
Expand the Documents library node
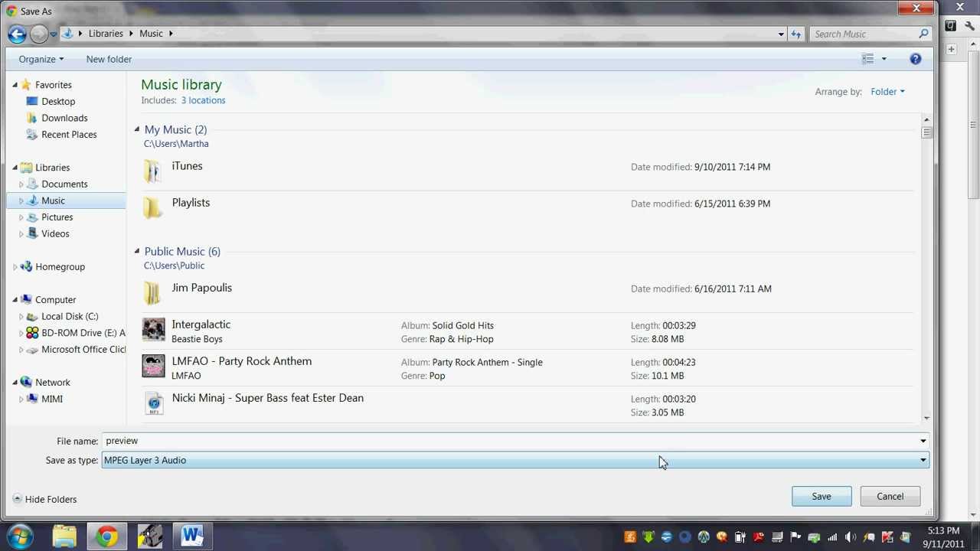pyautogui.click(x=21, y=184)
